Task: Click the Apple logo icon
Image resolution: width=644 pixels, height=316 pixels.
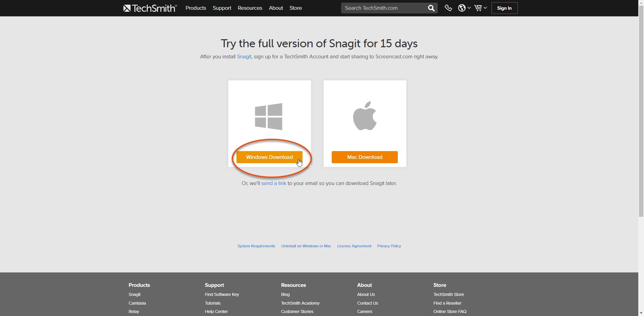Action: pos(365,116)
